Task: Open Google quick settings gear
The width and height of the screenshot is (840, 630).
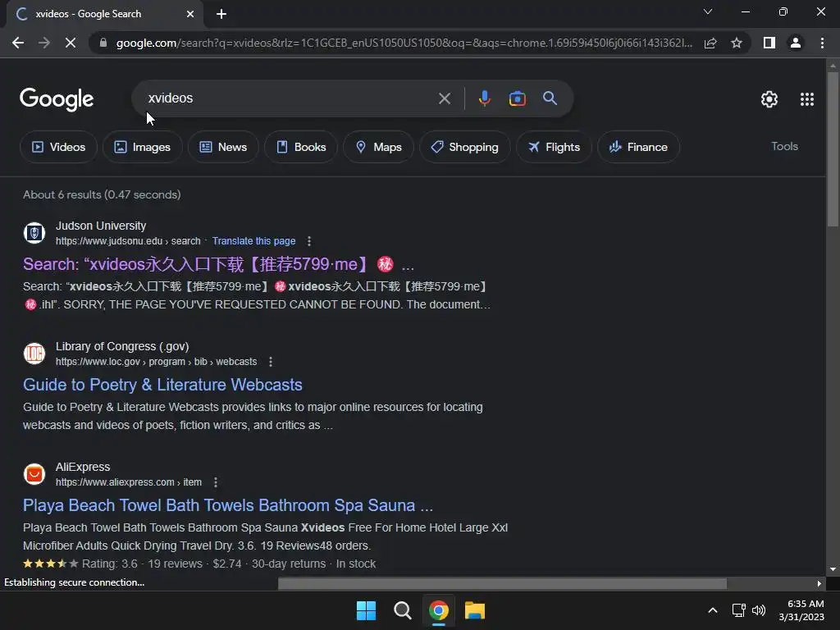Action: click(769, 99)
